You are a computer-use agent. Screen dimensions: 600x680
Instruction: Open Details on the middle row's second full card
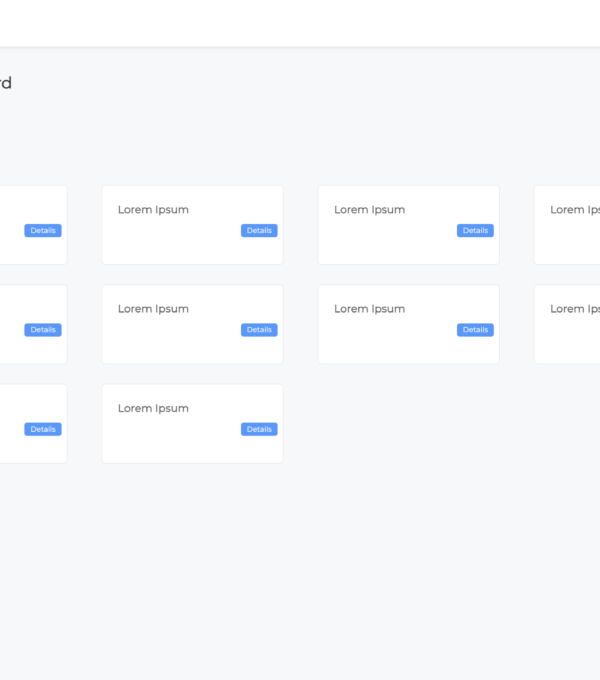(475, 330)
